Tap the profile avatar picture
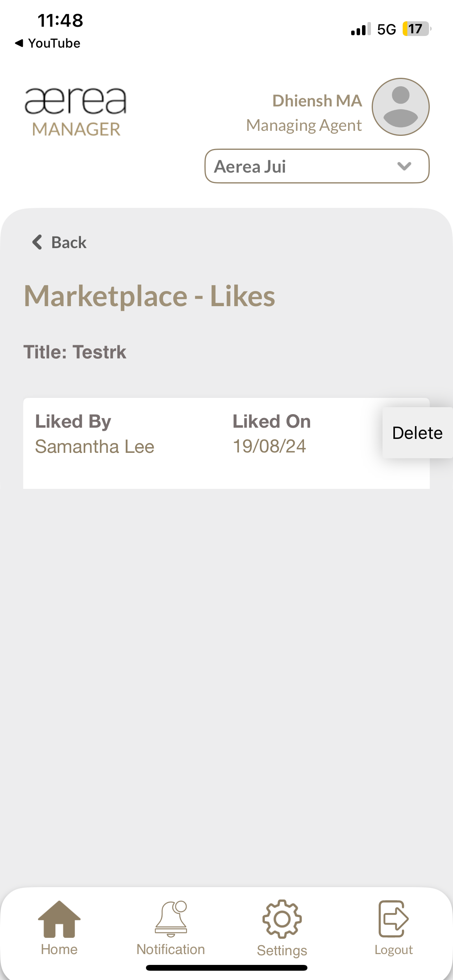The image size is (453, 980). pos(400,107)
